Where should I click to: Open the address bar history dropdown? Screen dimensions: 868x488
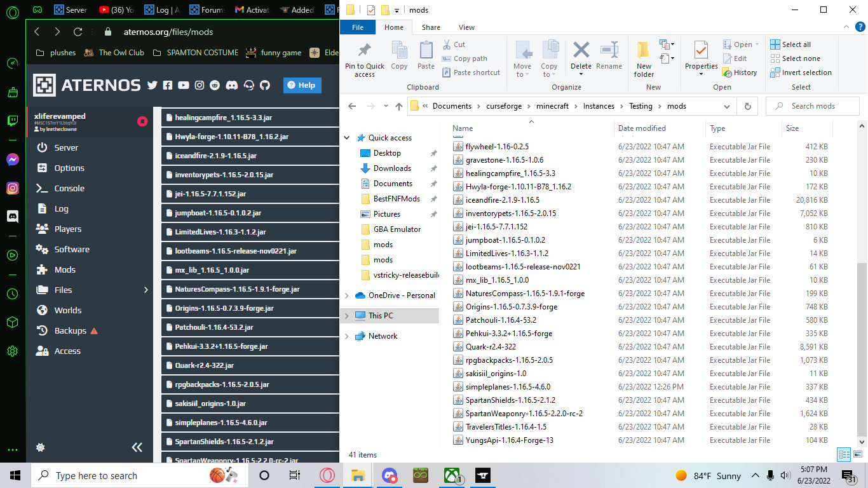point(727,106)
